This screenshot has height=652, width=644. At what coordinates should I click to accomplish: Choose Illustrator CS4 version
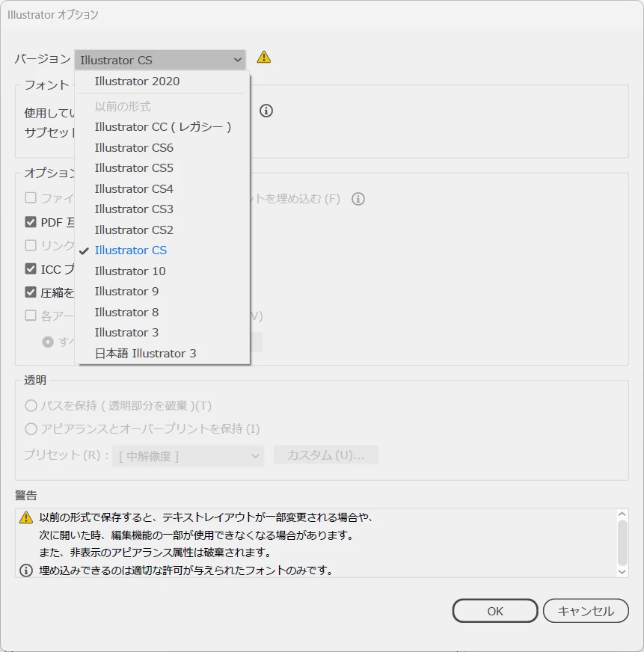[x=162, y=188]
